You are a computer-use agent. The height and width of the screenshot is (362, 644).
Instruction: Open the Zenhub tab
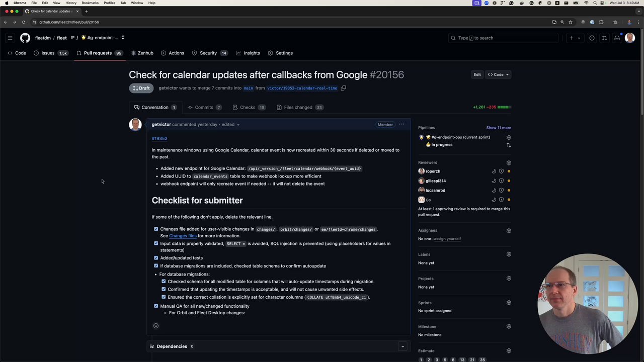[142, 53]
